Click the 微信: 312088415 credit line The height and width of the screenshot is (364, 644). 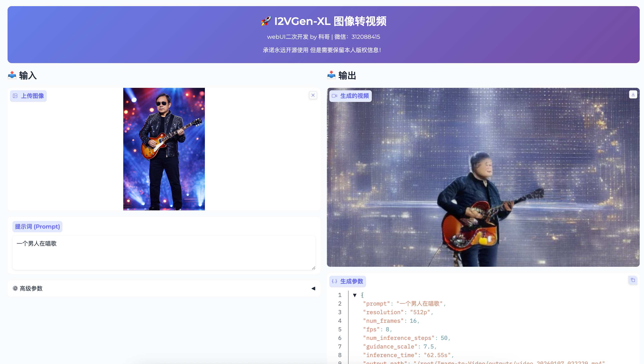[323, 37]
